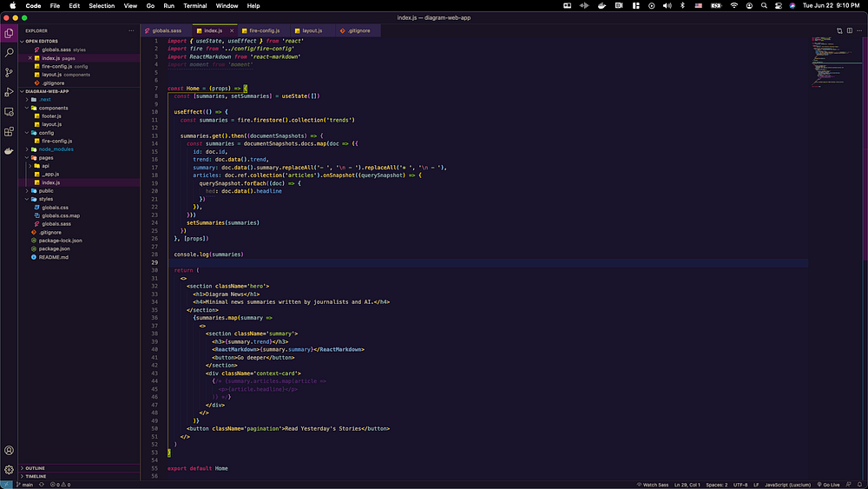This screenshot has width=868, height=489.
Task: Open the Source Control view
Action: click(10, 73)
